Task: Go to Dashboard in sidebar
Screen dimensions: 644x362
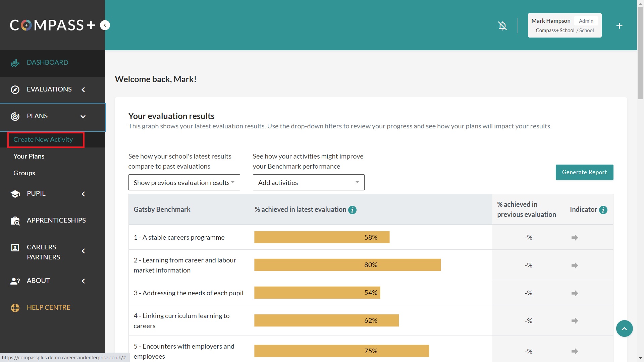Action: [47, 63]
